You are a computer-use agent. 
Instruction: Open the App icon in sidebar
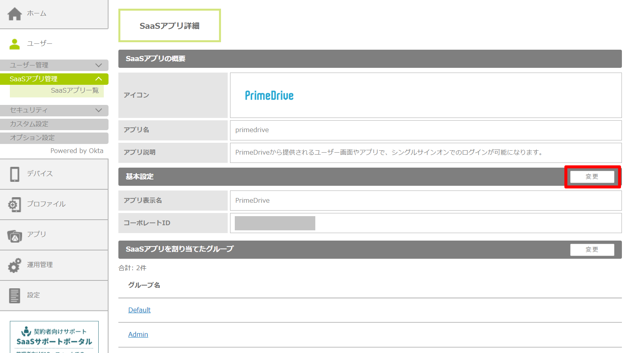15,235
